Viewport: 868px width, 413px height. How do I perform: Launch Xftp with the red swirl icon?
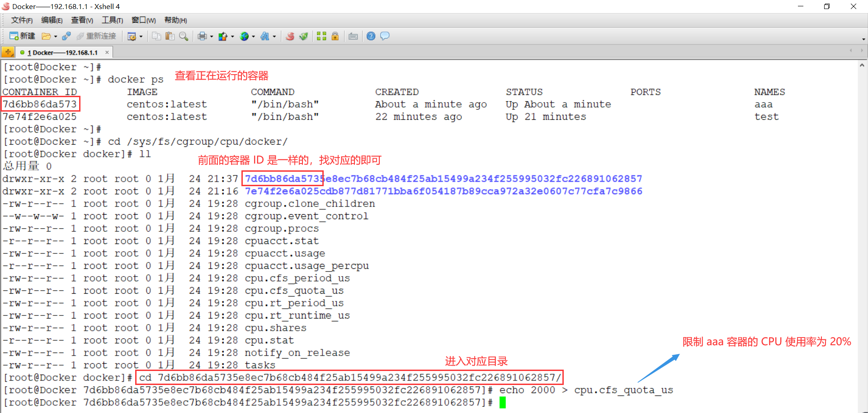pos(290,36)
